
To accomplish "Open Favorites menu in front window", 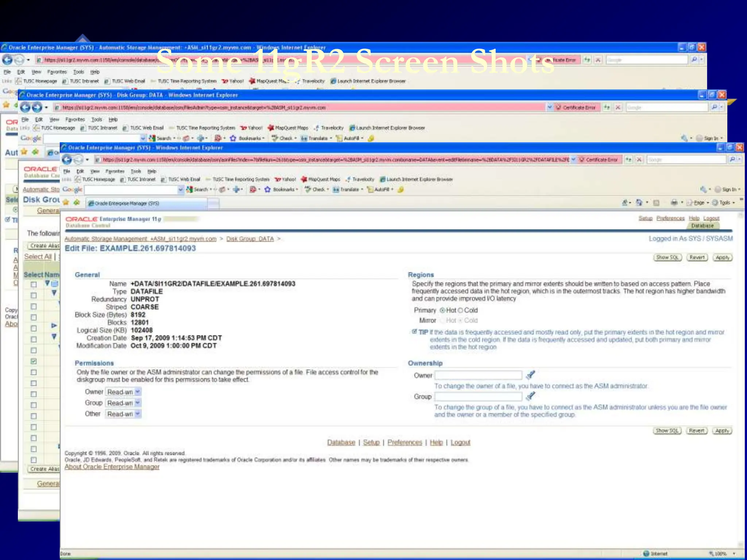I will (x=115, y=171).
